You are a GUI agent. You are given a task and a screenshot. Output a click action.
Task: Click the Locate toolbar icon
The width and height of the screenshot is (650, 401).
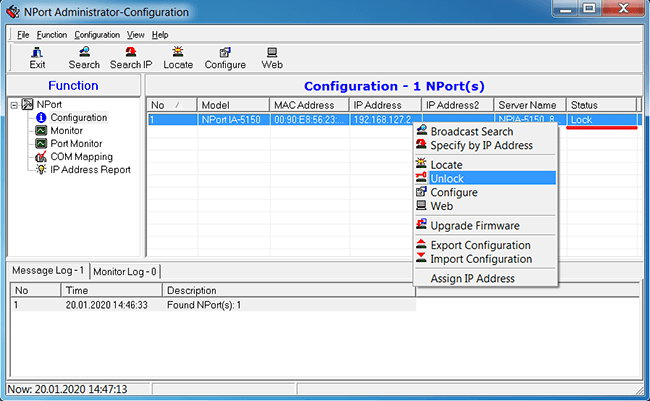click(178, 52)
